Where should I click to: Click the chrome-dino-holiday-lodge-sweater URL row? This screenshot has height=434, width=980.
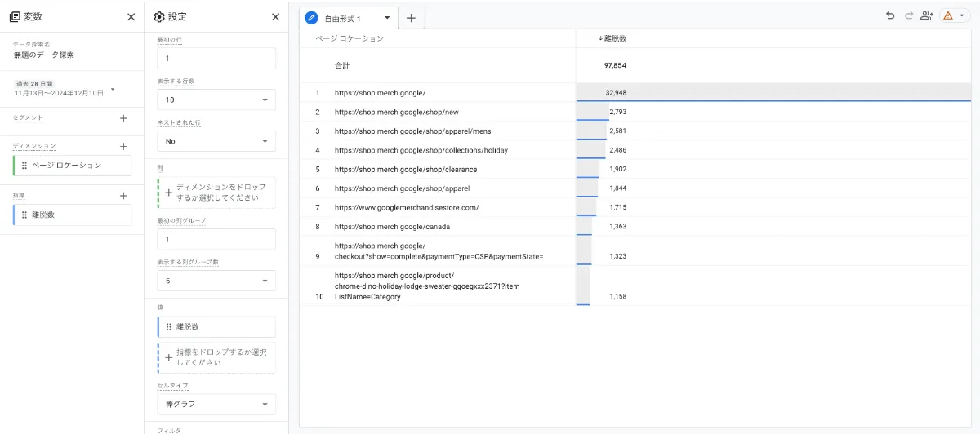point(427,286)
